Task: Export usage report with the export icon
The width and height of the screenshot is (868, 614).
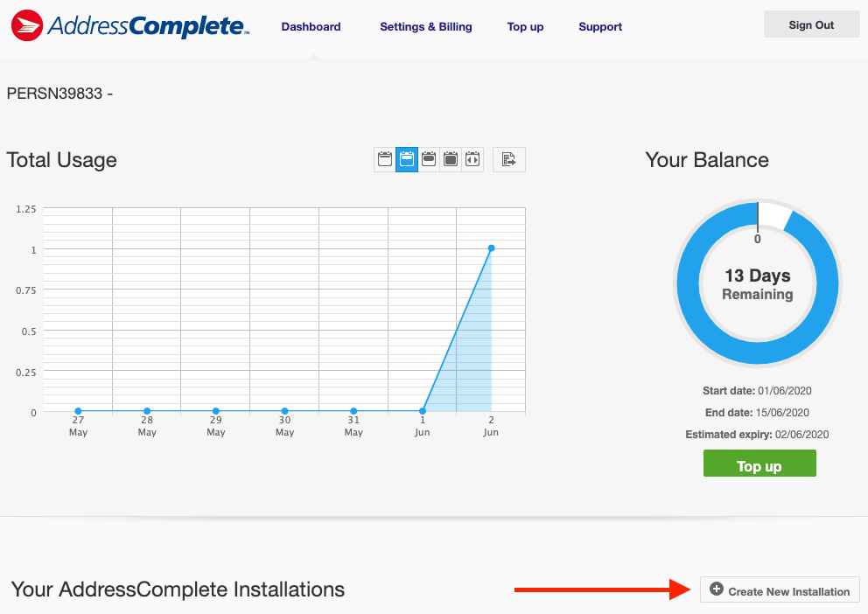Action: [509, 159]
